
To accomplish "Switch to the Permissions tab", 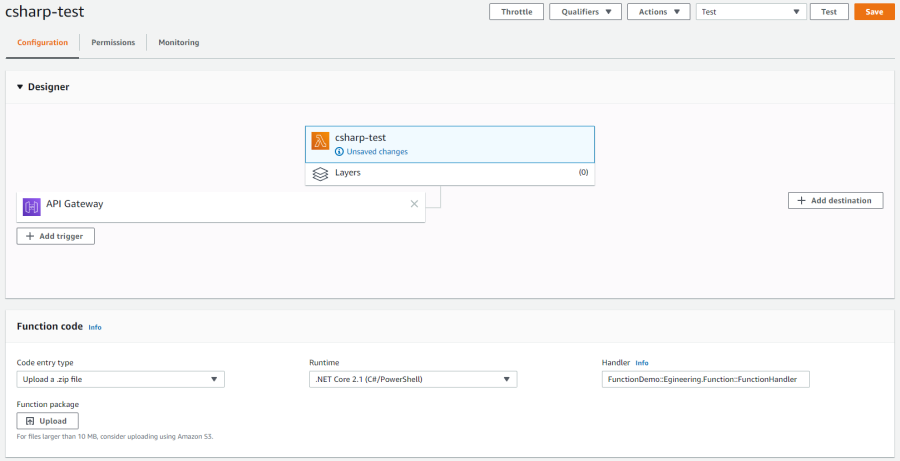I will (113, 42).
